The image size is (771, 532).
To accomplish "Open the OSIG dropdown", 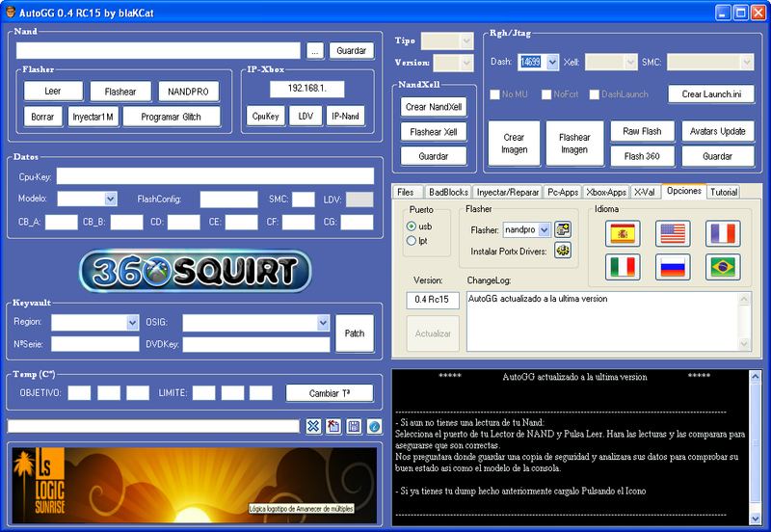I will tap(323, 323).
